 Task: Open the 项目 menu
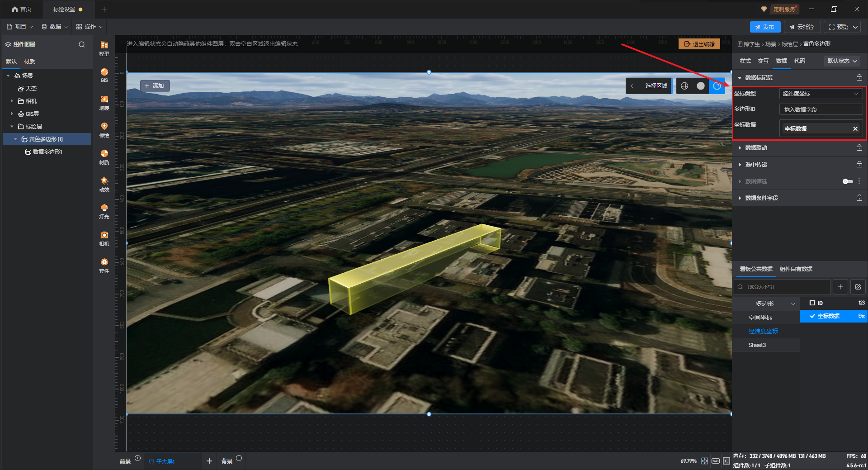pyautogui.click(x=20, y=27)
